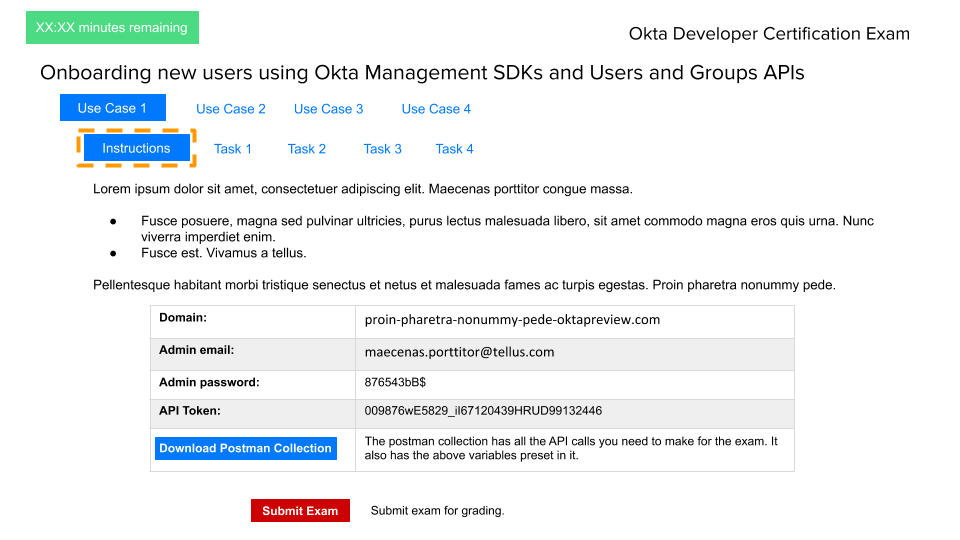The image size is (960, 540).
Task: Click the admin password value 876543bB$
Action: coord(396,382)
